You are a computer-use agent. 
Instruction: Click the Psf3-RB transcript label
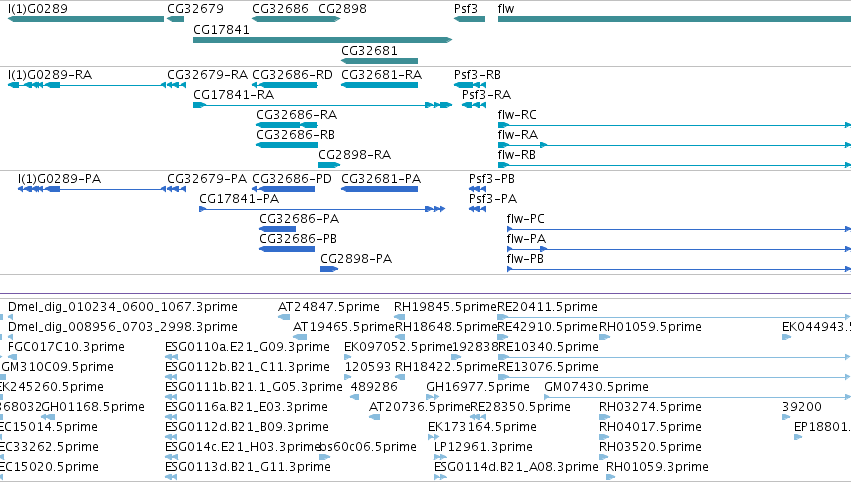(x=477, y=74)
